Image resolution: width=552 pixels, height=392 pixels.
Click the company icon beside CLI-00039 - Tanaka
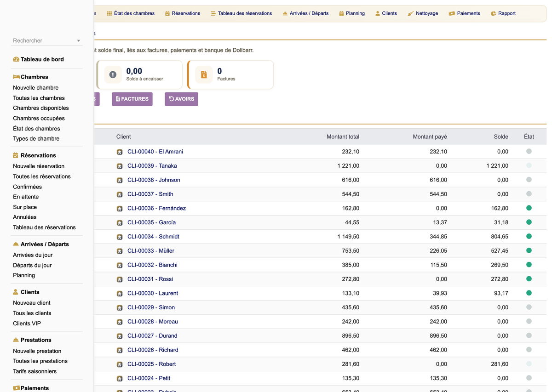pyautogui.click(x=120, y=166)
